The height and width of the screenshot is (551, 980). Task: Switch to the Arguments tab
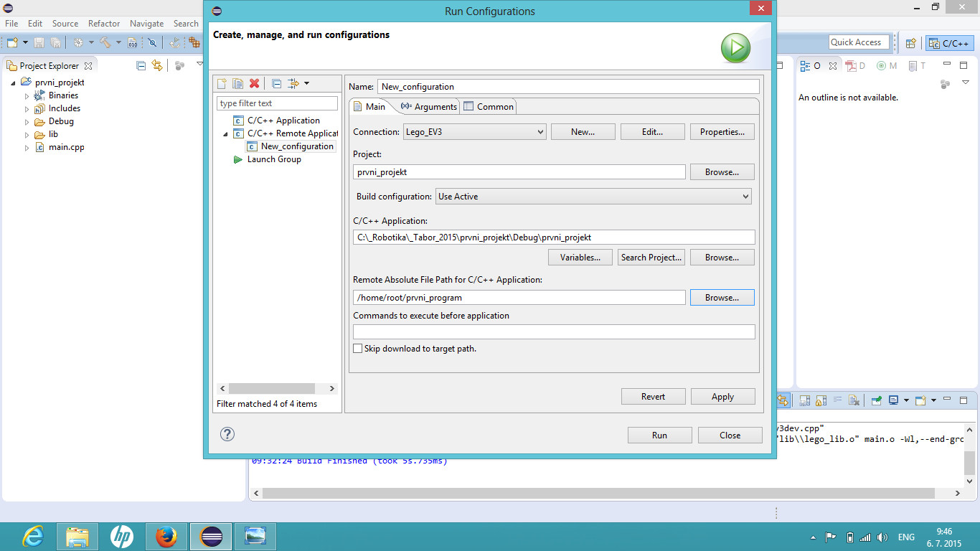[x=429, y=107]
